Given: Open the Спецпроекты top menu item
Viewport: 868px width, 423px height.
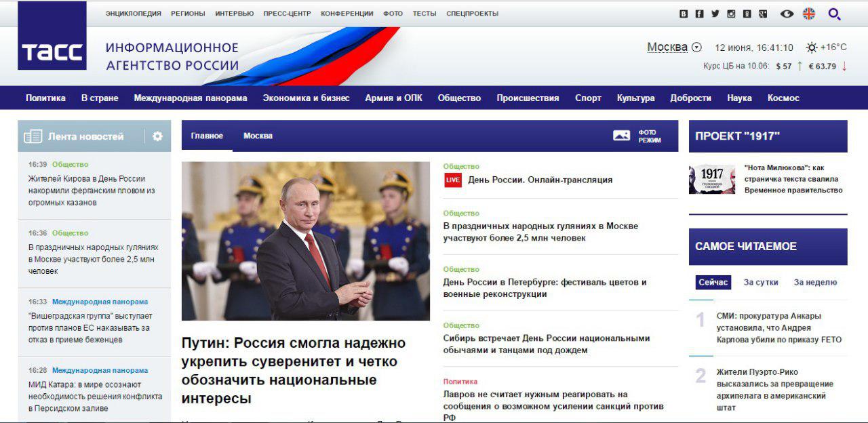Looking at the screenshot, I should (472, 14).
